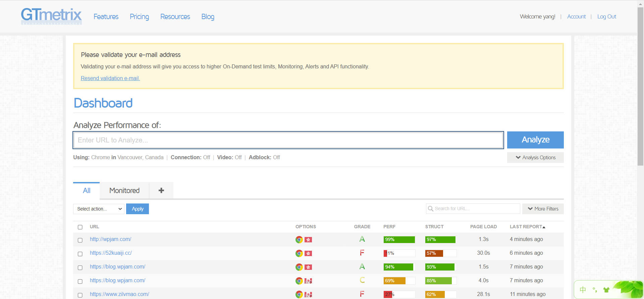The image size is (644, 299).
Task: Open the Pricing menu item
Action: [x=139, y=17]
